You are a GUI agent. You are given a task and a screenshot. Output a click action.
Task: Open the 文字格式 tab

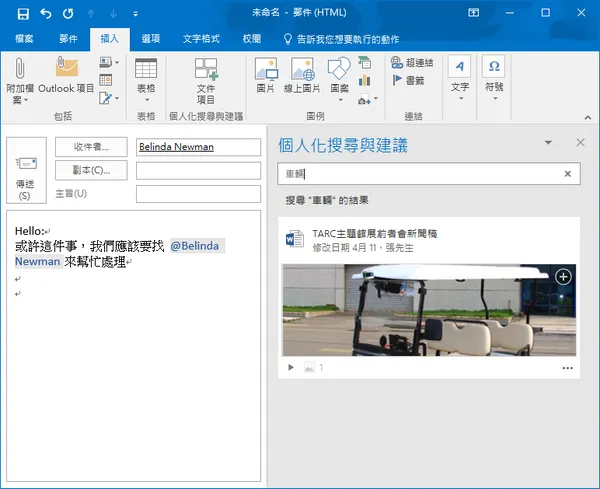(x=201, y=39)
